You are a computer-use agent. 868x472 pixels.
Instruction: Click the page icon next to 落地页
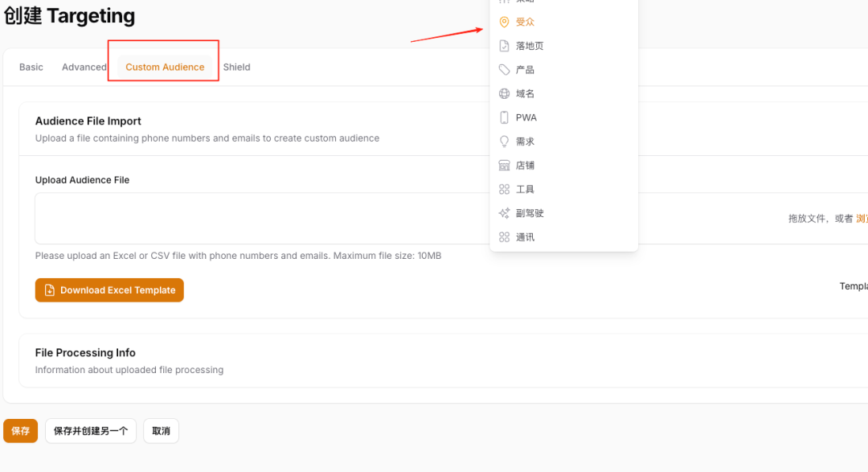tap(504, 46)
